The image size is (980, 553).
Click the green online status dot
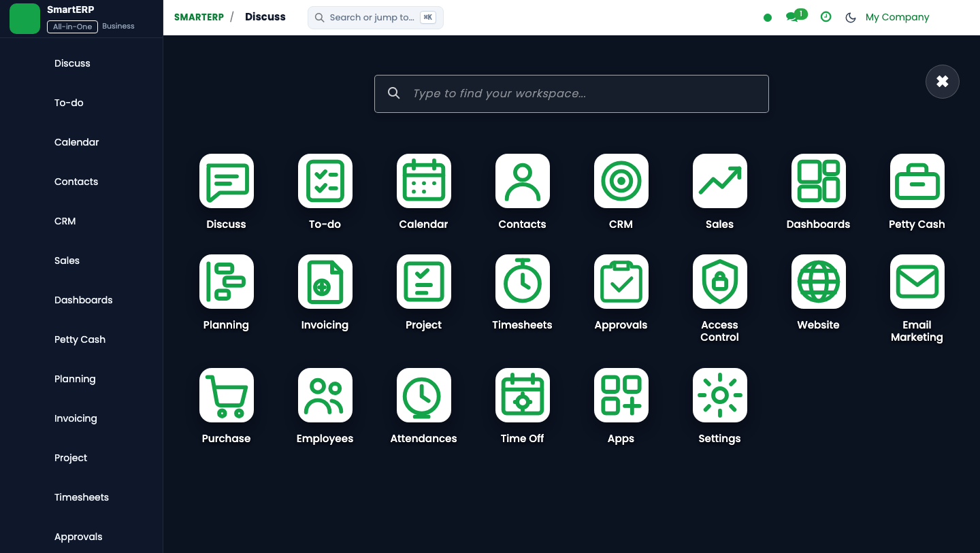pos(768,18)
